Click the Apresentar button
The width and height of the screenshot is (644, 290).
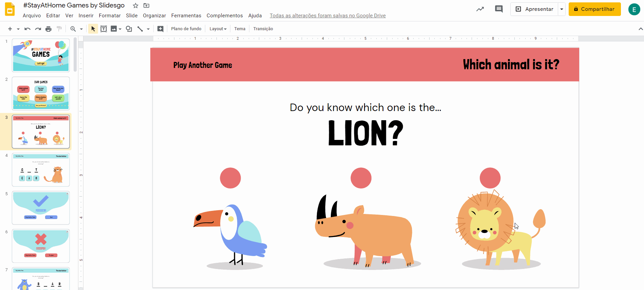pyautogui.click(x=534, y=9)
